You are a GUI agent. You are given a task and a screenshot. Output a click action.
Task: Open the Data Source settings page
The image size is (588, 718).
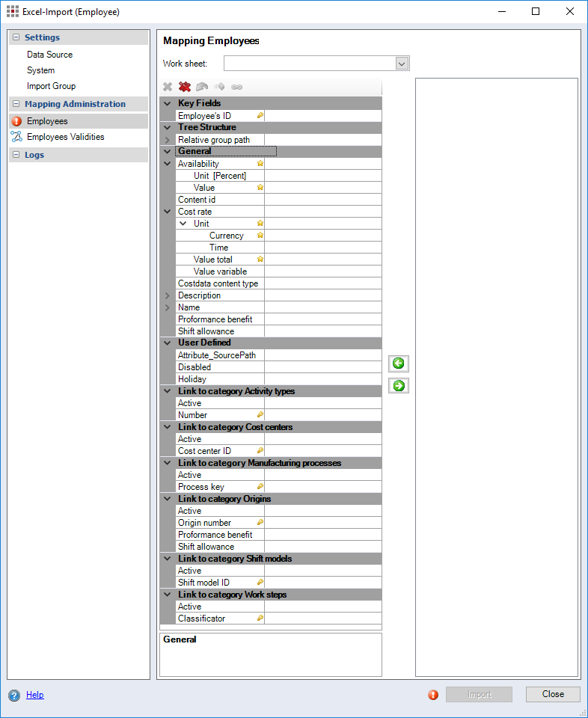click(x=49, y=55)
